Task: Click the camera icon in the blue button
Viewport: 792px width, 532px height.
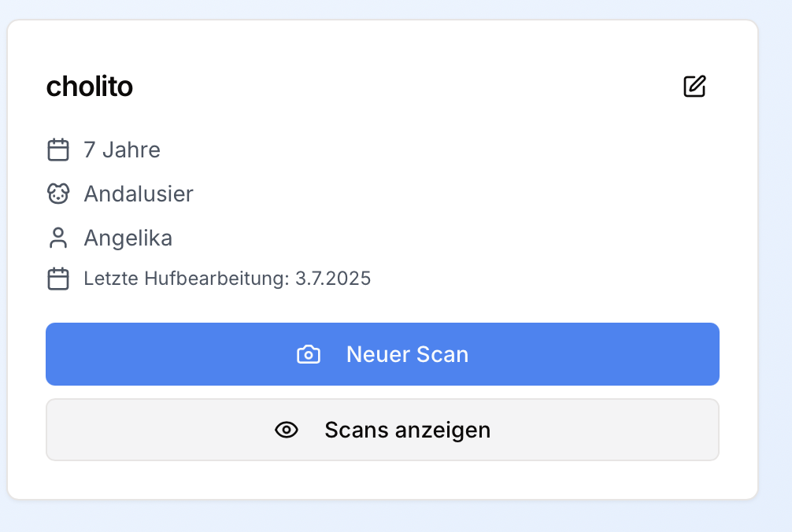Action: (x=308, y=354)
